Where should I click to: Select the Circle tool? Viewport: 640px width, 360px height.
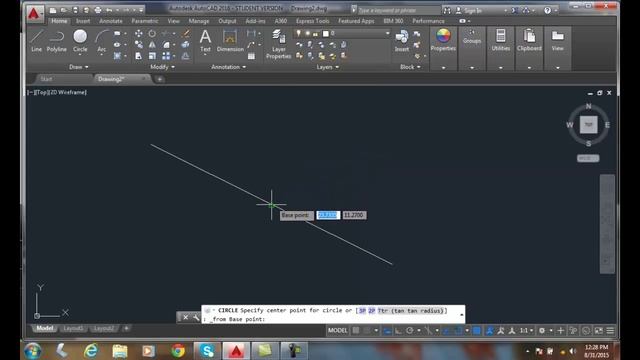(80, 41)
